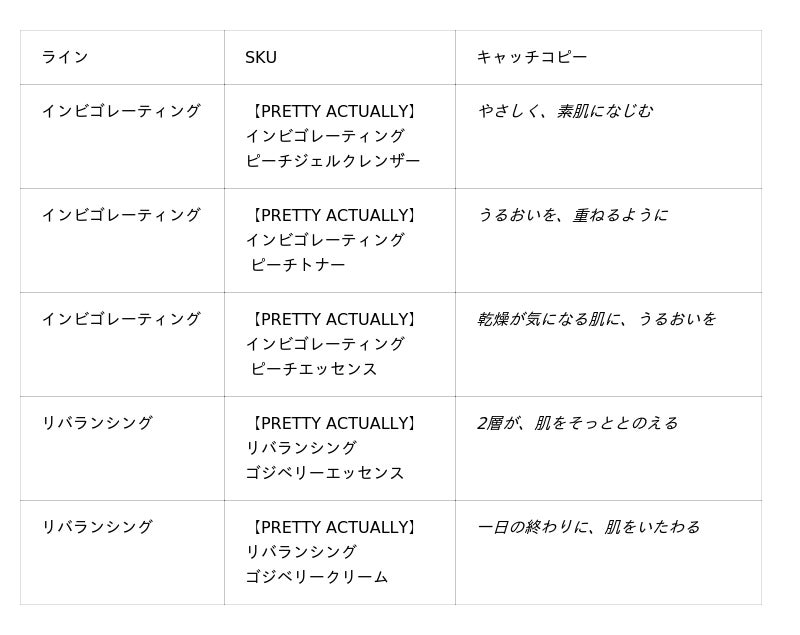This screenshot has width=800, height=635.
Task: Select the ゴジベリーエッセンス SKU cell
Action: point(340,449)
